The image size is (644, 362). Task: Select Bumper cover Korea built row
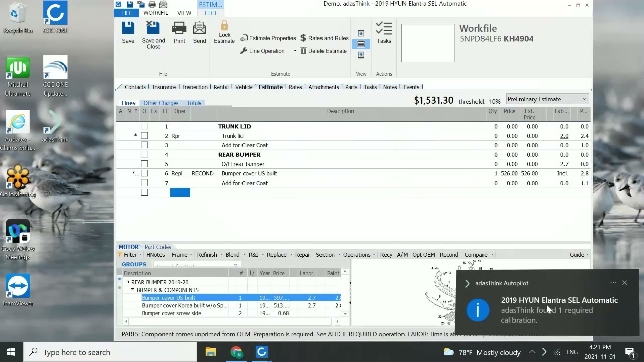coord(231,306)
